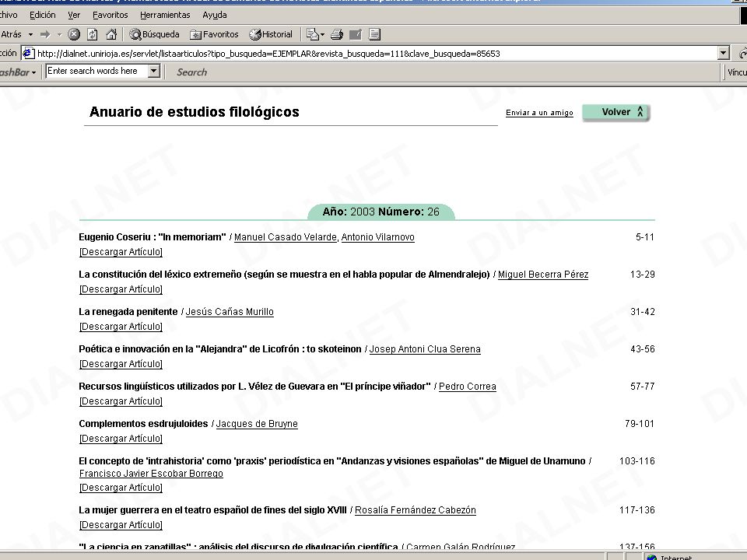Open author Antonio Vilarnovo link

(x=378, y=237)
